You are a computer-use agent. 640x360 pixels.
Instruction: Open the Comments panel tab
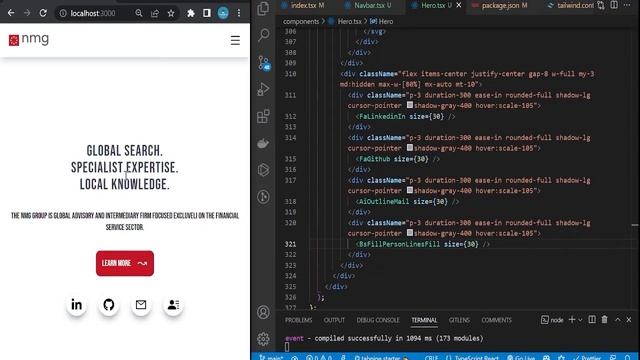pyautogui.click(x=496, y=320)
